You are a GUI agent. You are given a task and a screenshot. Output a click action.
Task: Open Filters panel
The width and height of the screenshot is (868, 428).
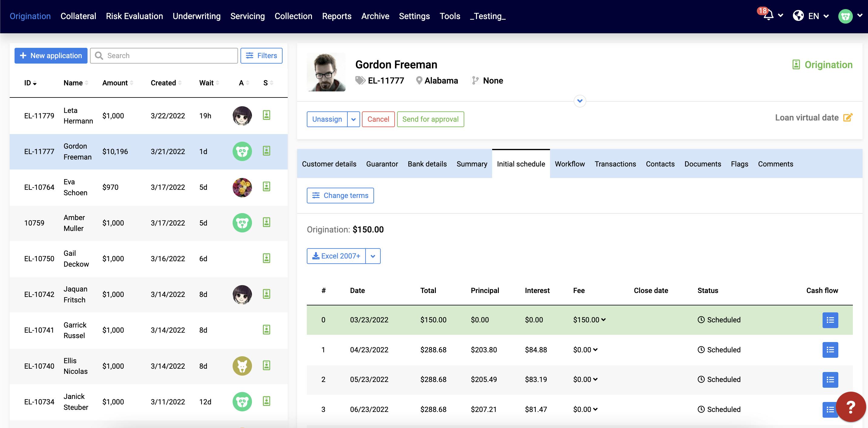[x=261, y=56]
